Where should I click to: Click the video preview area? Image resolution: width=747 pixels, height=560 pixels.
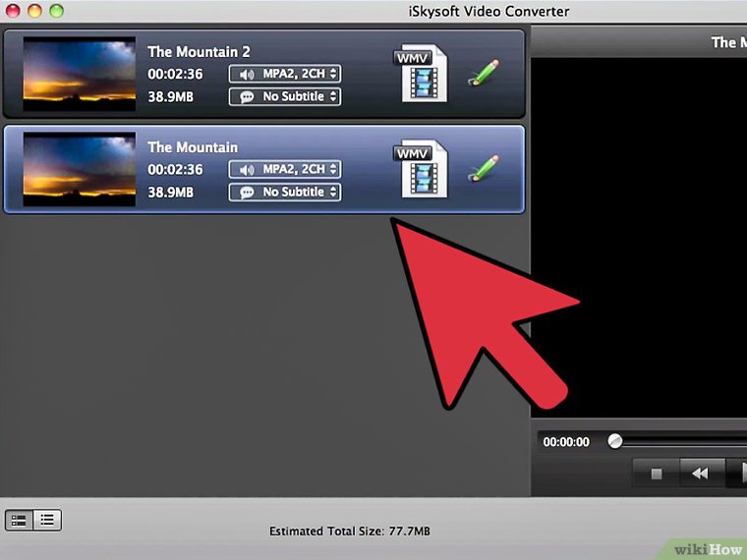[x=639, y=236]
